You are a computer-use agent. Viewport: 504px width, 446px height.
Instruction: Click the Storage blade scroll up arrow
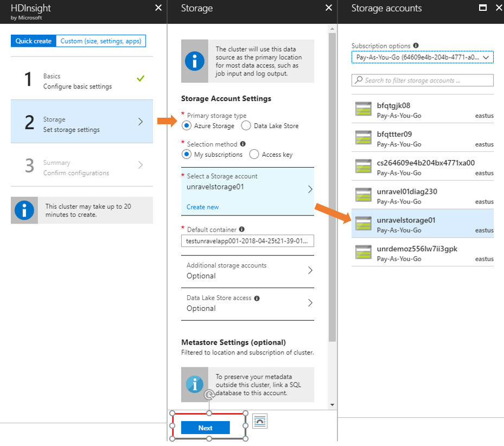(332, 29)
